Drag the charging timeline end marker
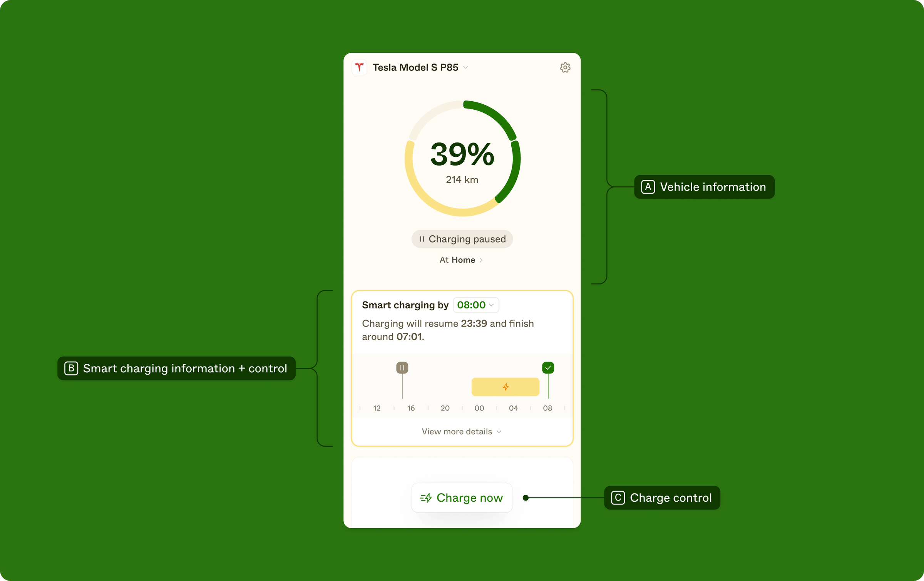924x581 pixels. 548,367
